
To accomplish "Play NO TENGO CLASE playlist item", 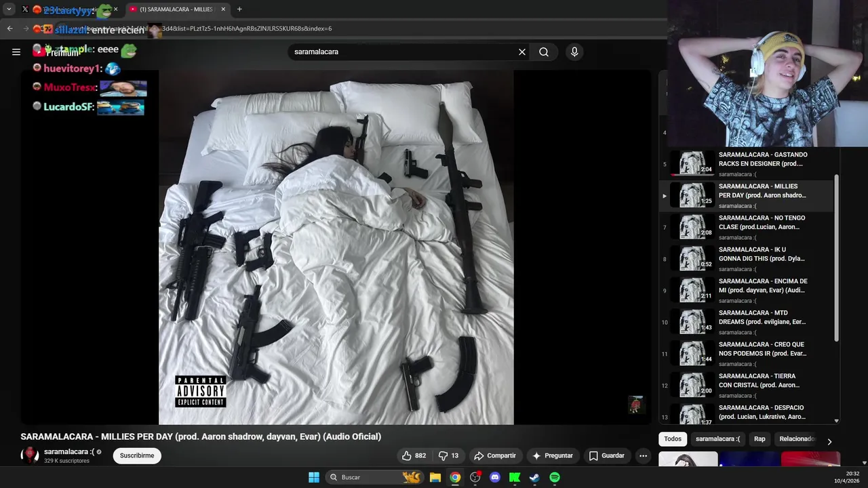I will [x=746, y=227].
